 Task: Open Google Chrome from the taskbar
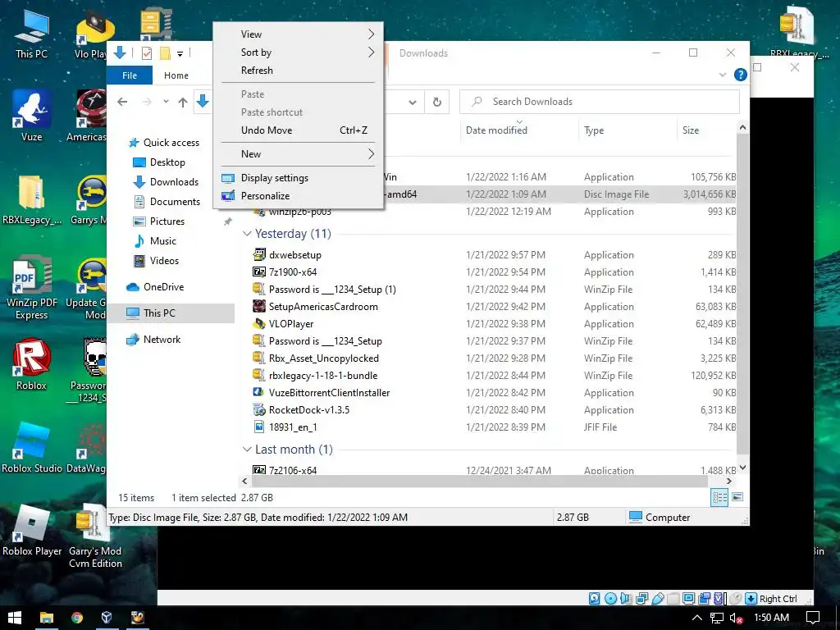(x=77, y=618)
